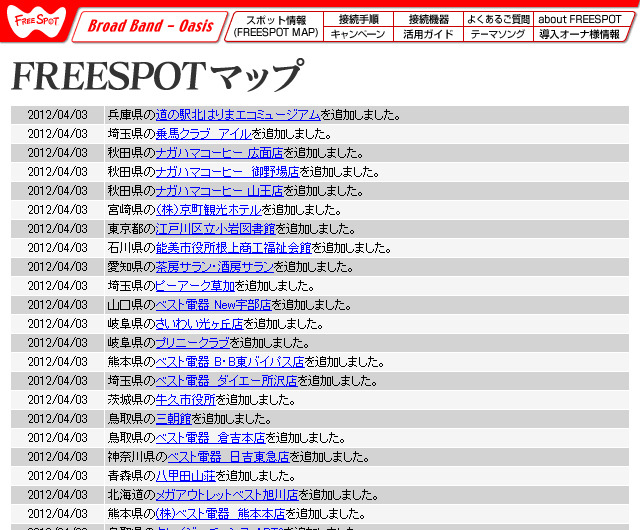Open the about FREESPOT menu item

coord(580,19)
